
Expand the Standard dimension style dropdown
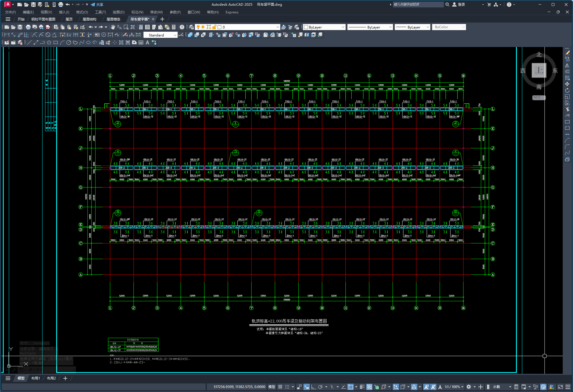175,35
